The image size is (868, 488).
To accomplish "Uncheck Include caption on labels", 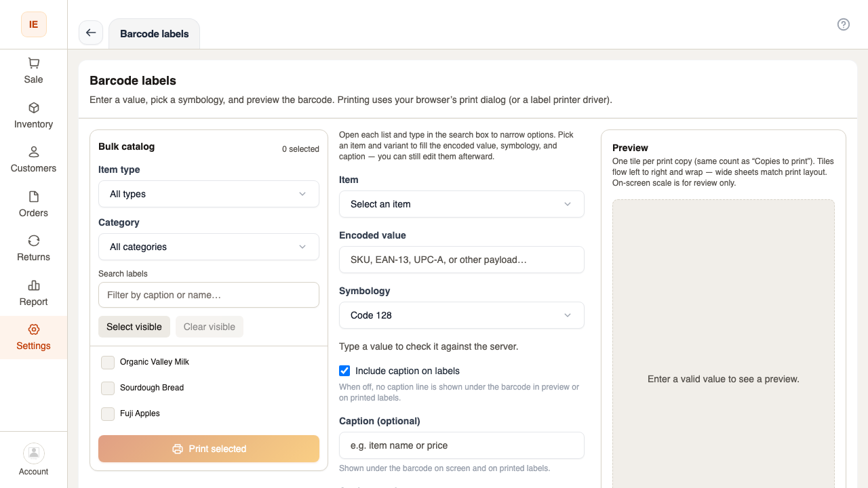I will (344, 371).
